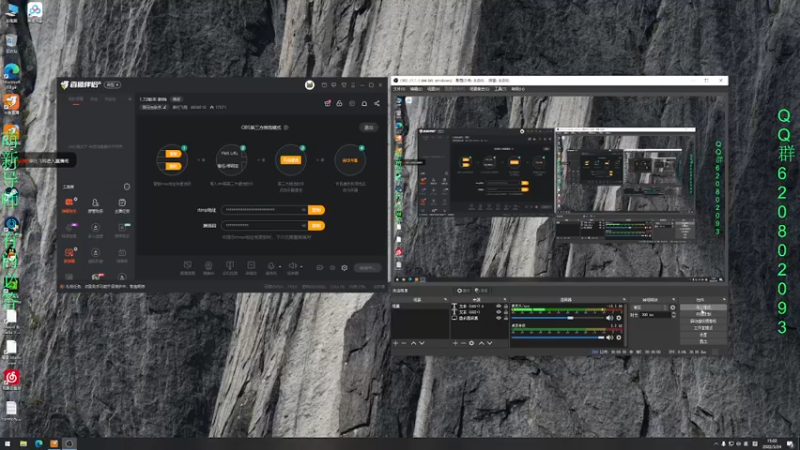Open the shop icon with the red dot in the live companion header
The height and width of the screenshot is (450, 800).
click(328, 104)
